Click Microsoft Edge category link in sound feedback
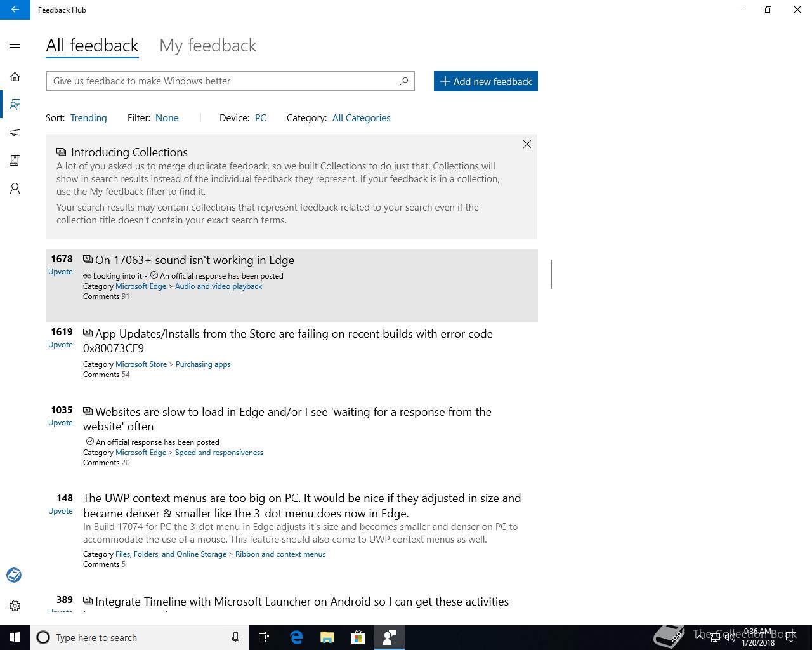The width and height of the screenshot is (812, 650). 141,286
